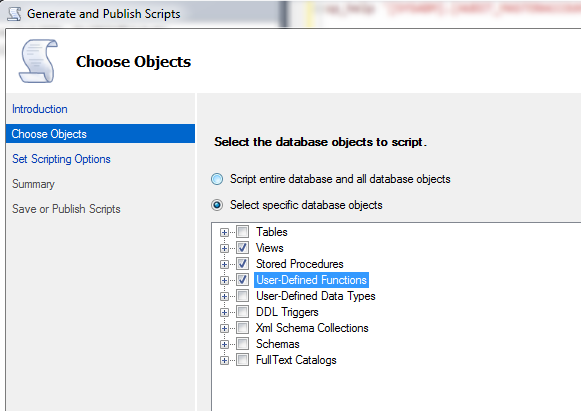Screen dimensions: 581x411
Task: Click the script scroll icon in title bar
Action: pos(14,14)
